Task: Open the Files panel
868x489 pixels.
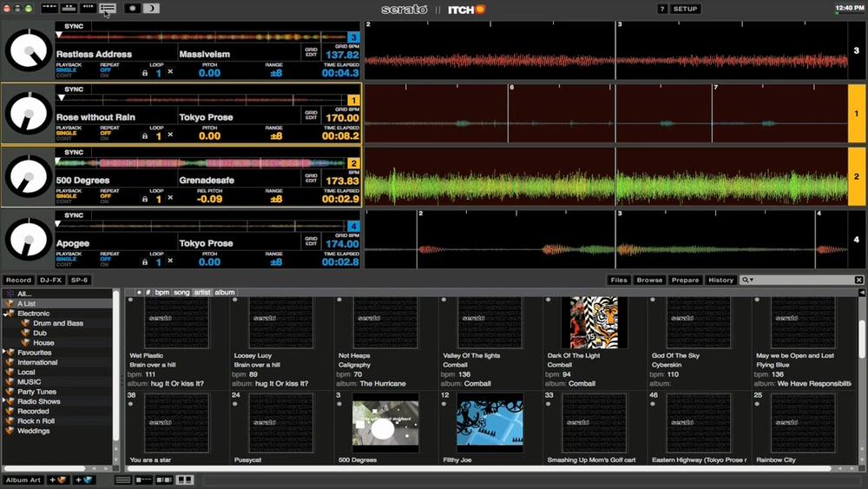Action: point(619,281)
